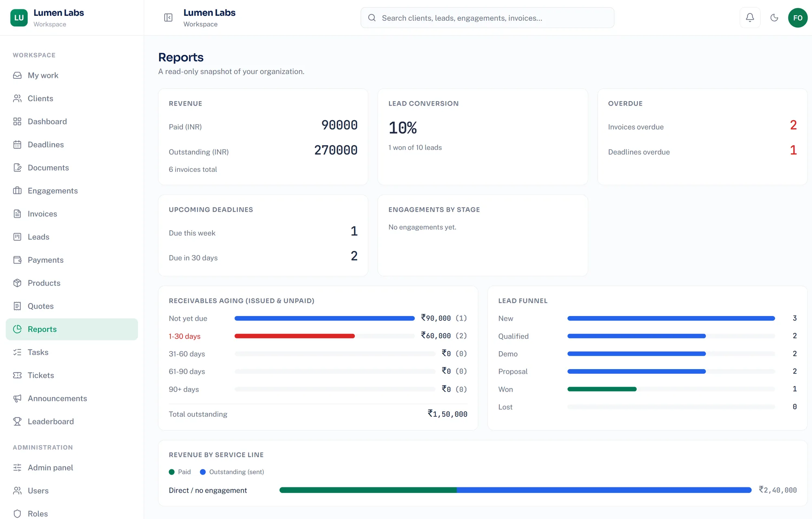Click the Proposal funnel row label
Screen dimensions: 812x519
[x=513, y=372]
